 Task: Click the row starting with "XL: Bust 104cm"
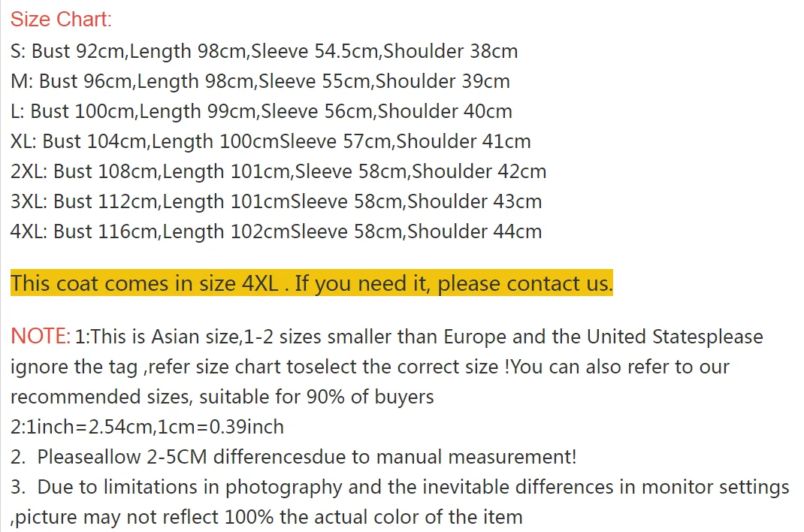coord(271,141)
